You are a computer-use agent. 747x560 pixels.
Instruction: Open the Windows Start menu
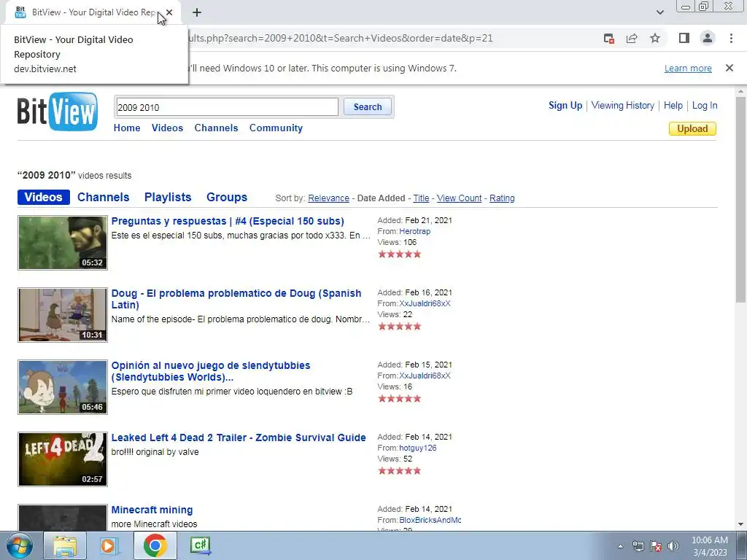(x=19, y=545)
